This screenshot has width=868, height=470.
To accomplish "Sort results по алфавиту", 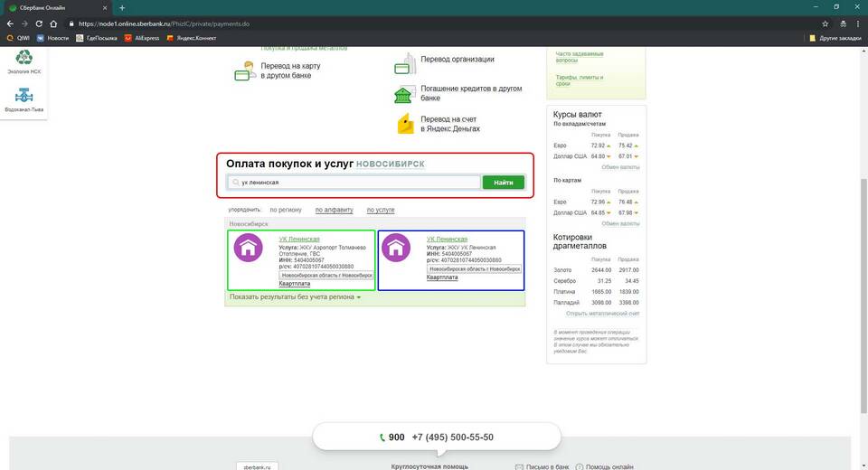I will coord(334,210).
